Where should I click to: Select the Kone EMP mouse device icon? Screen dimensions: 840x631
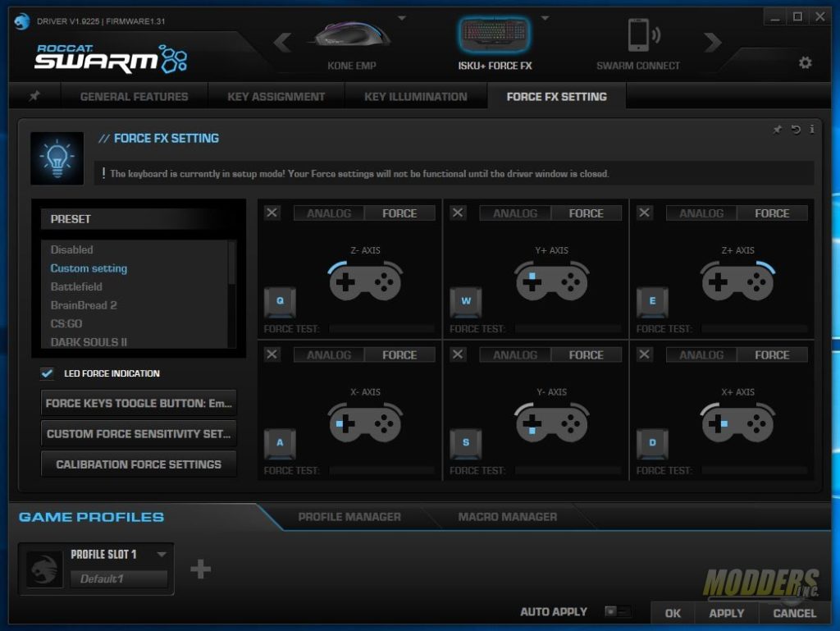pos(351,36)
